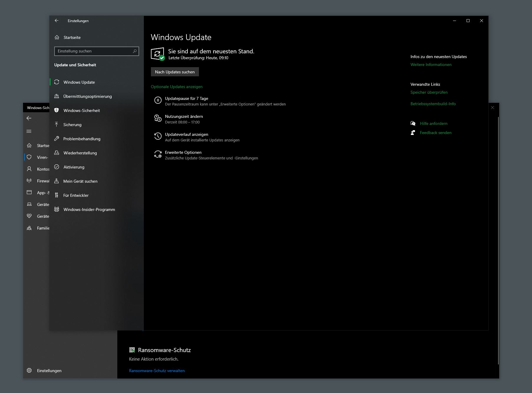Click Einstellungen label in Windows-Sicherheit sidebar

tap(49, 371)
